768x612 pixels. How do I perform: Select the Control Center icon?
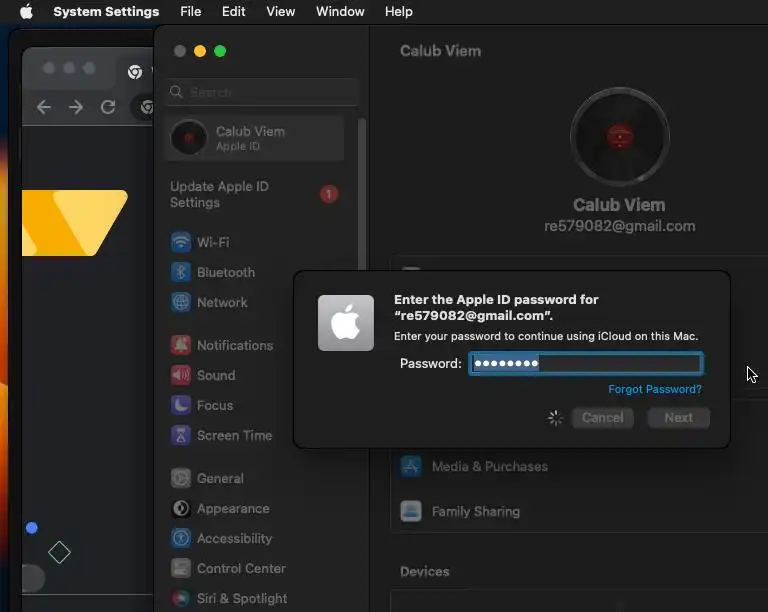point(181,568)
